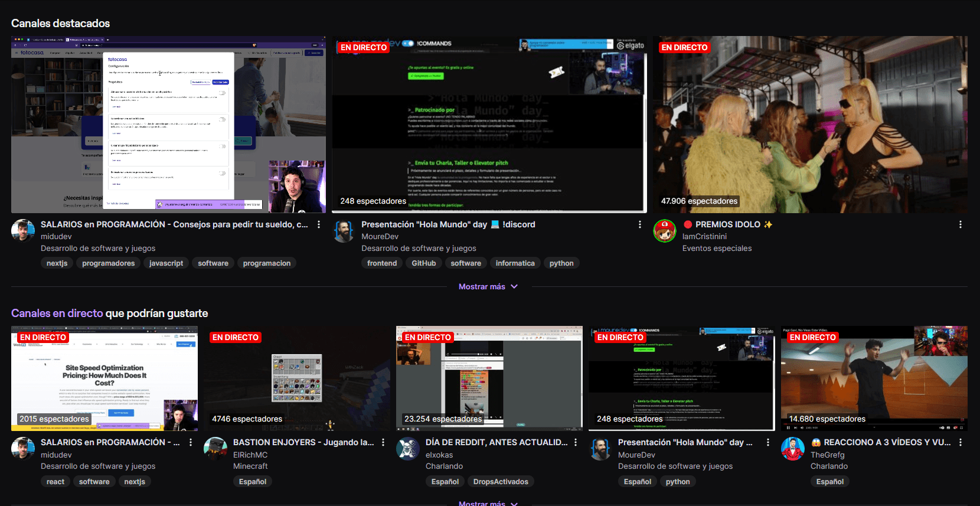Open Minecraft stream thumbnail with 4746 espectadores
The height and width of the screenshot is (506, 980).
(x=297, y=378)
